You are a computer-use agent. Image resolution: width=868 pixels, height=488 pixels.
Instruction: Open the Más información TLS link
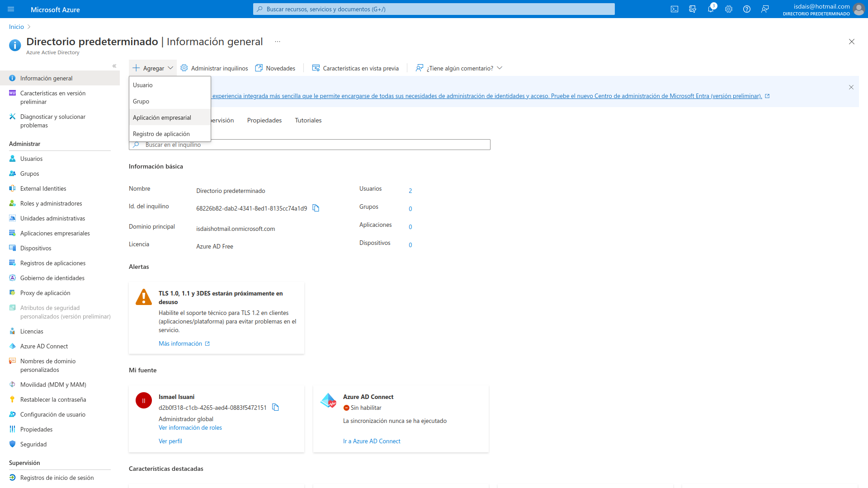click(184, 343)
